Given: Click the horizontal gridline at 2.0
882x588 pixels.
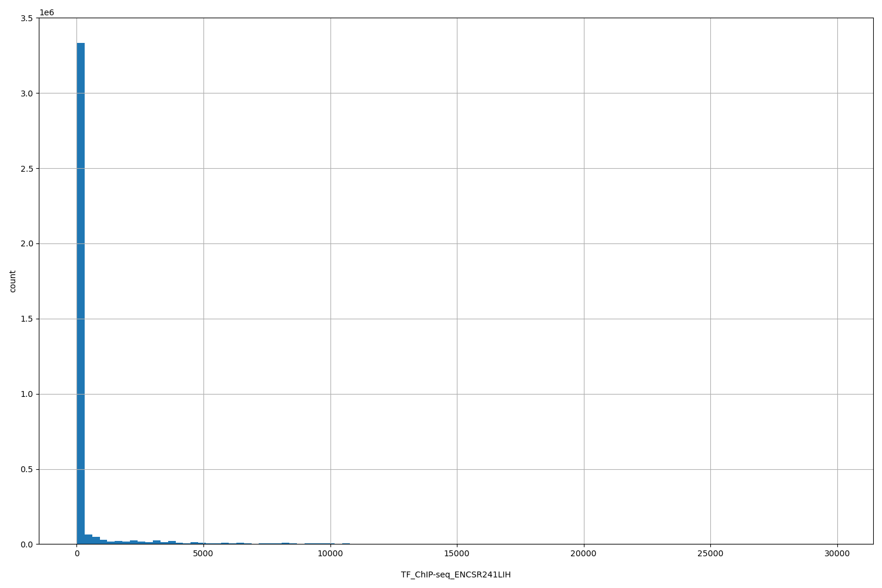Looking at the screenshot, I should coord(412,244).
